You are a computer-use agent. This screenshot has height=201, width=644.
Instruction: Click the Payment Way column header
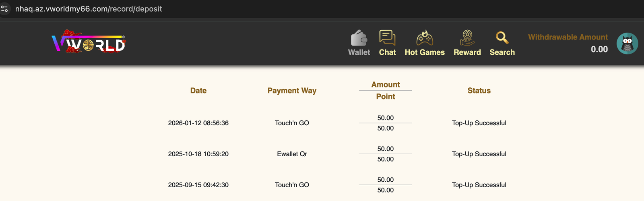[292, 91]
